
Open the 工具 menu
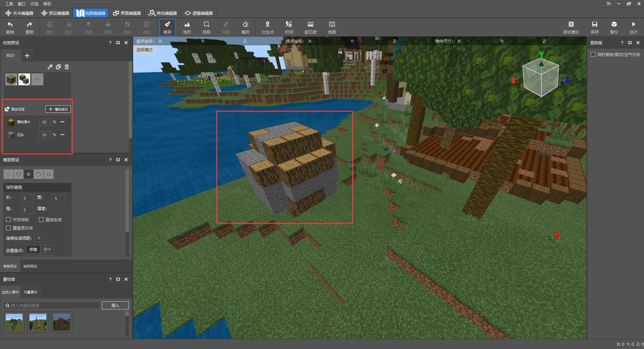(x=9, y=4)
